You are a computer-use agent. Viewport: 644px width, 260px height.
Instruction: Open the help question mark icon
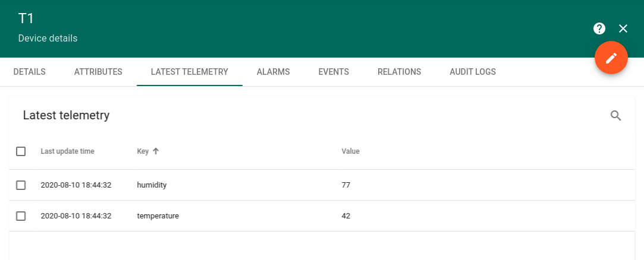click(599, 28)
